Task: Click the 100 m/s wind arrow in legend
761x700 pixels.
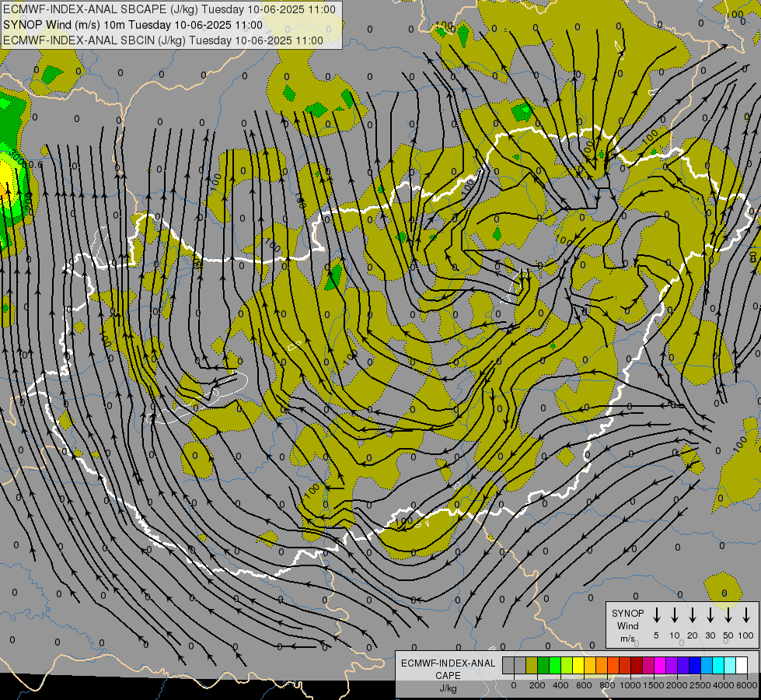Action: tap(746, 615)
